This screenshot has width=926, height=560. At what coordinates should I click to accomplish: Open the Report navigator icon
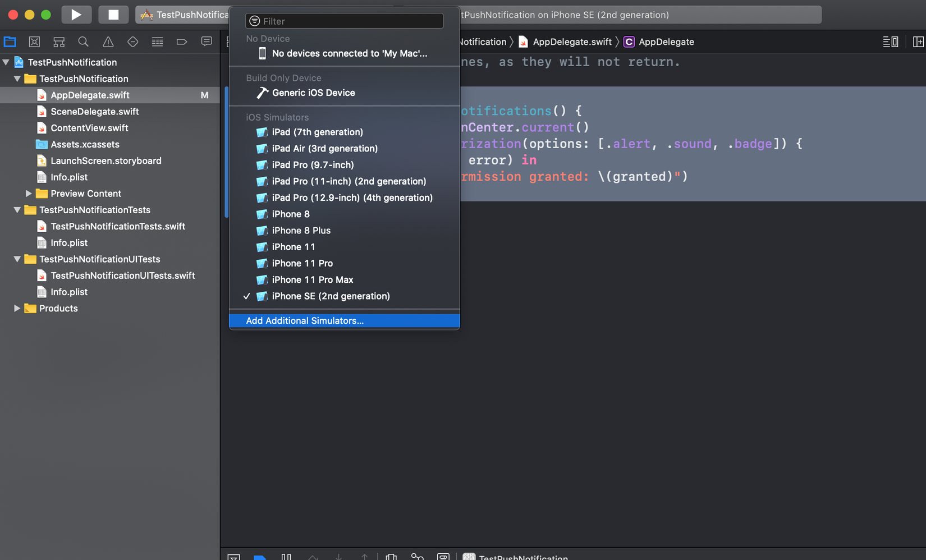point(206,42)
